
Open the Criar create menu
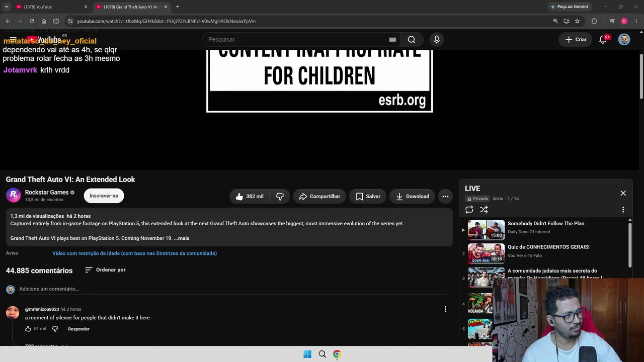(576, 40)
